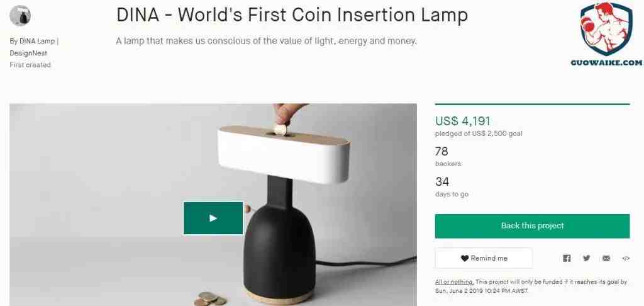This screenshot has height=306, width=644.
Task: Share the project by email envelope icon
Action: (x=606, y=258)
